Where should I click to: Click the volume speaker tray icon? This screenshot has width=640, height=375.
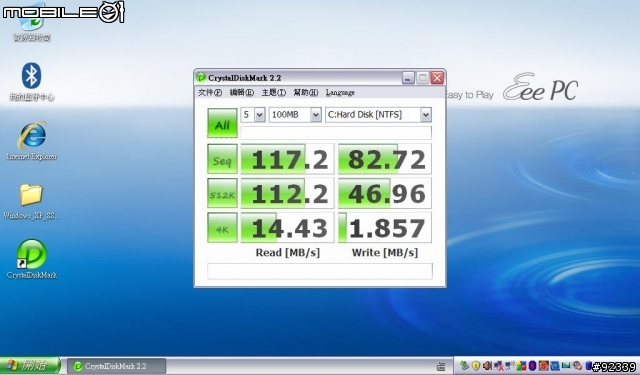(x=487, y=365)
